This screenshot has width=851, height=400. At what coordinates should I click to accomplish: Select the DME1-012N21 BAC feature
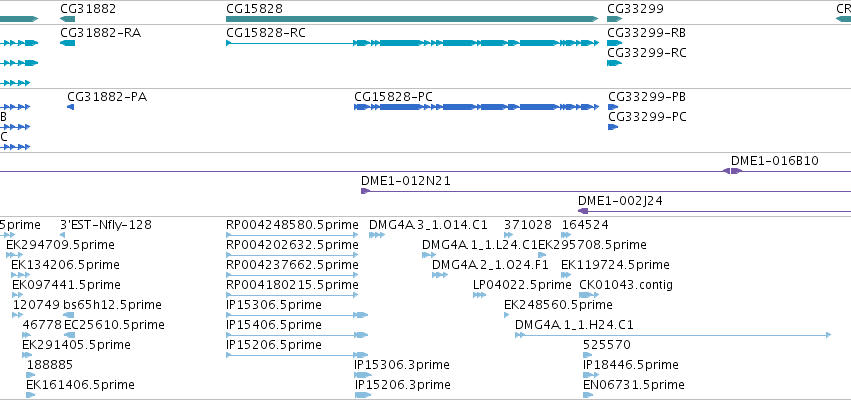606,191
